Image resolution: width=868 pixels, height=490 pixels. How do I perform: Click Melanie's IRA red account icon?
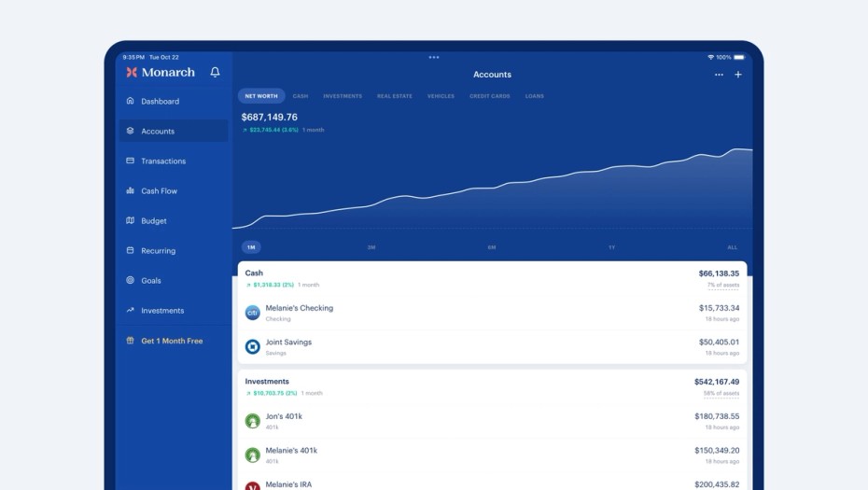tap(252, 485)
